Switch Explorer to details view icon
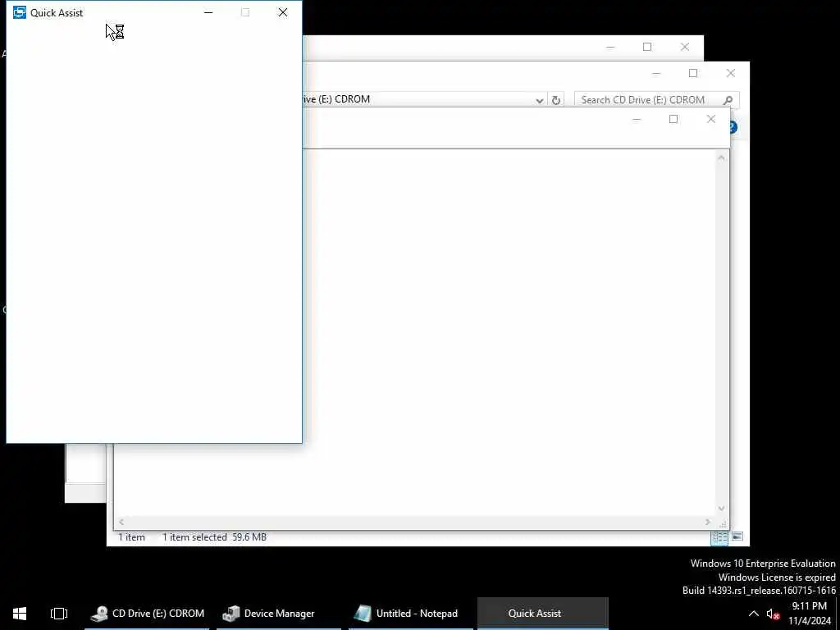 (x=719, y=536)
